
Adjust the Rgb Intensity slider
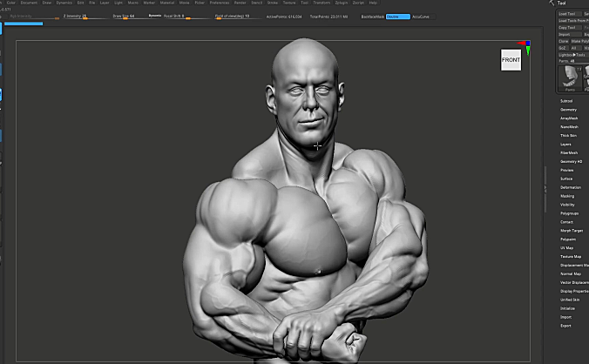click(35, 17)
